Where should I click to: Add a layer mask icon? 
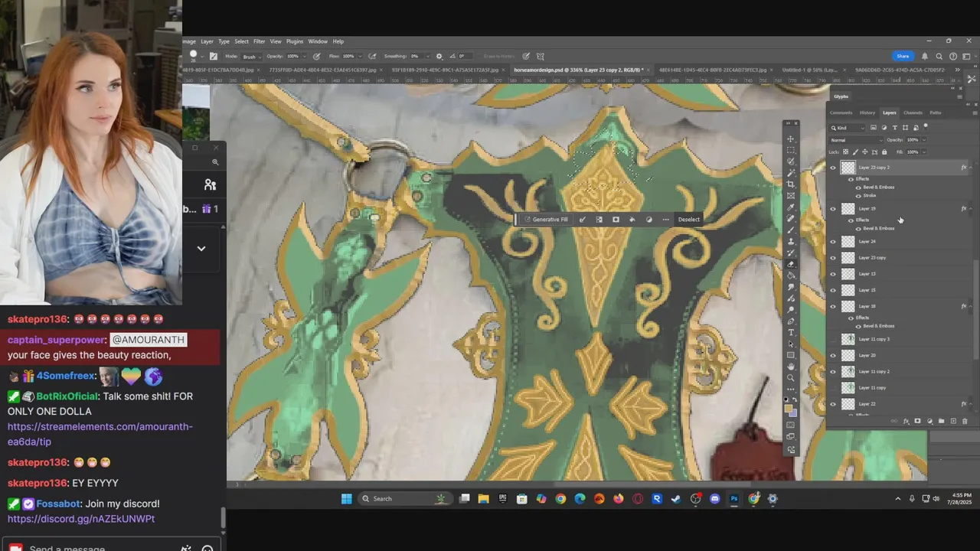tap(917, 421)
